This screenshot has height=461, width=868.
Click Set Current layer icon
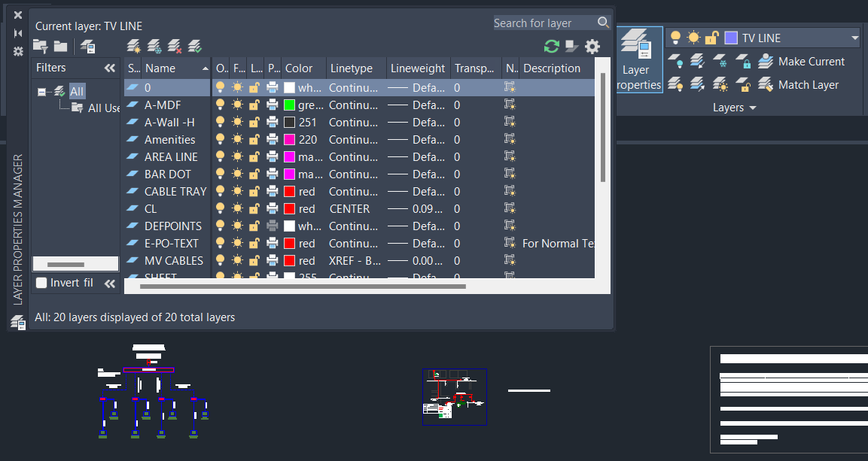[x=194, y=47]
